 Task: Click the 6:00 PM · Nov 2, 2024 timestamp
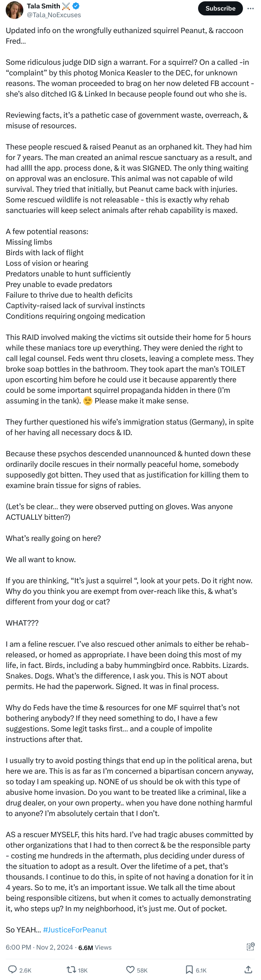pyautogui.click(x=39, y=947)
